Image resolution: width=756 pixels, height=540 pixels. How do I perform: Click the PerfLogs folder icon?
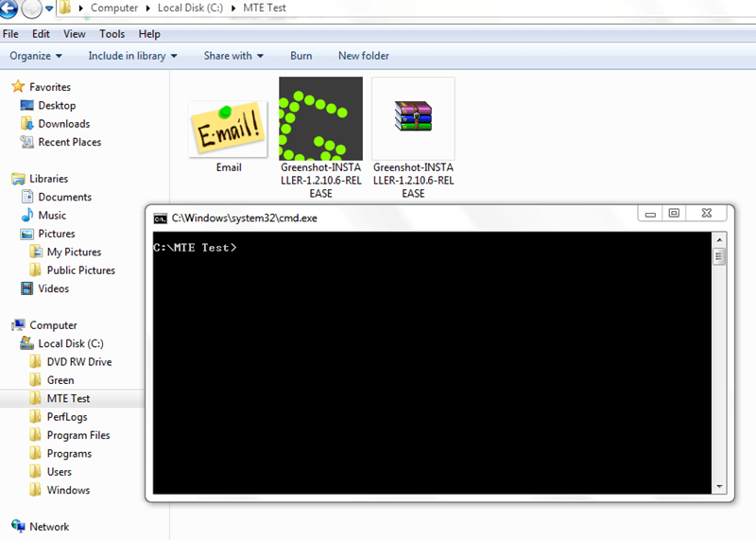[x=36, y=416]
